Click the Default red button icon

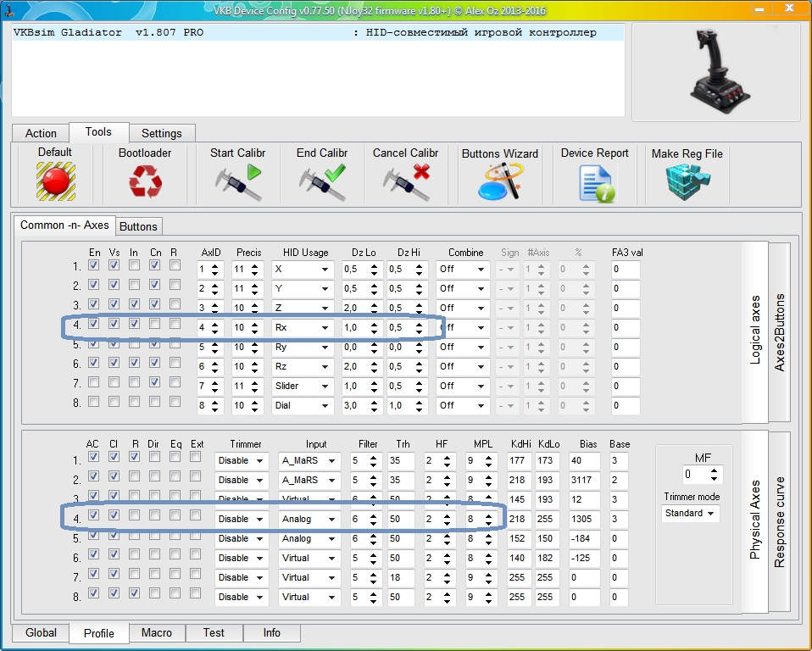point(55,181)
